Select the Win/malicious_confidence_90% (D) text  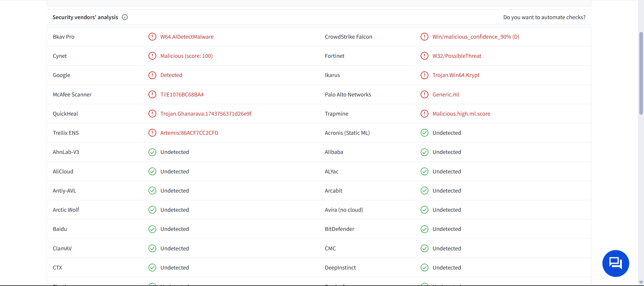pos(476,37)
